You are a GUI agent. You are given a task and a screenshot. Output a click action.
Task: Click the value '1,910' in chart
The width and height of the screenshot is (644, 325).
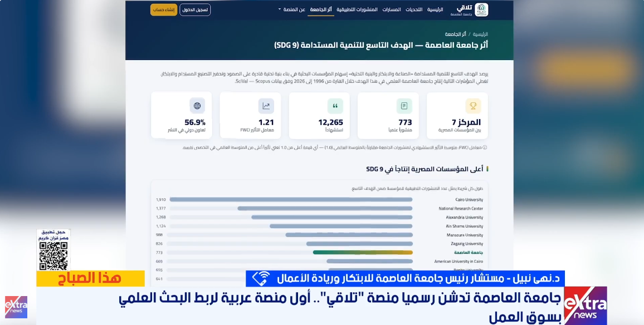tap(160, 200)
